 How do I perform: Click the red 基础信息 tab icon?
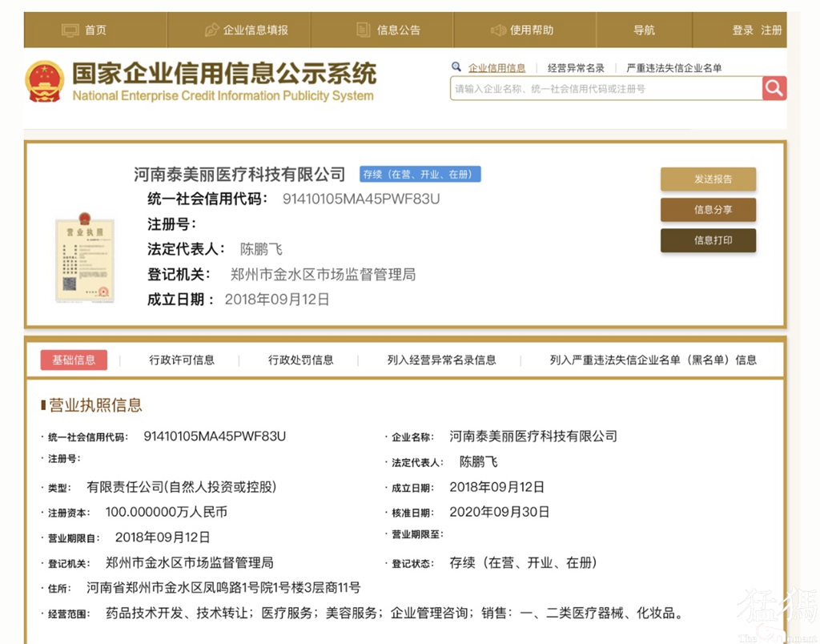[74, 360]
